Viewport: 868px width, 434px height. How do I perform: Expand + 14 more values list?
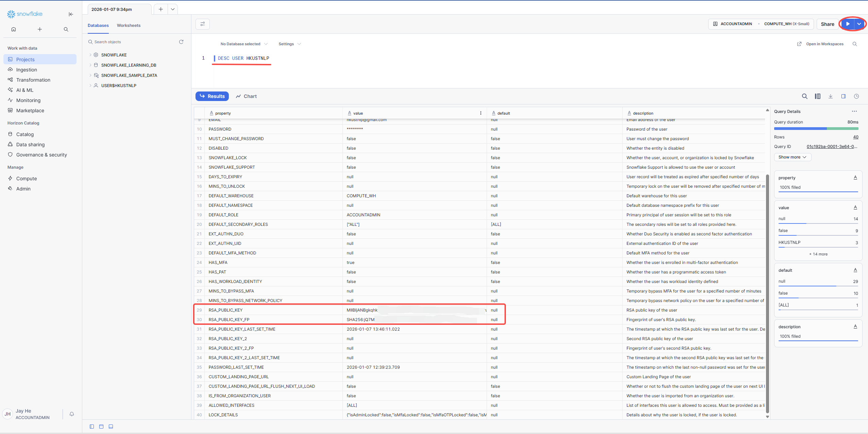(818, 254)
